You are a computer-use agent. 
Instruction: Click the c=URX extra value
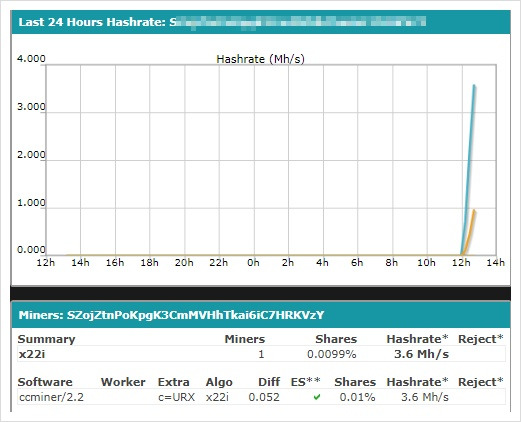(176, 397)
